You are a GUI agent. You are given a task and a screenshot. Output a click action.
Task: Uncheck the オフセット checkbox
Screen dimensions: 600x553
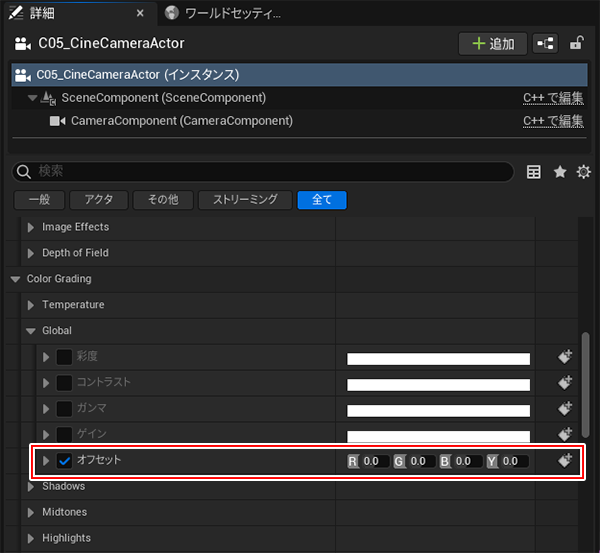click(64, 461)
